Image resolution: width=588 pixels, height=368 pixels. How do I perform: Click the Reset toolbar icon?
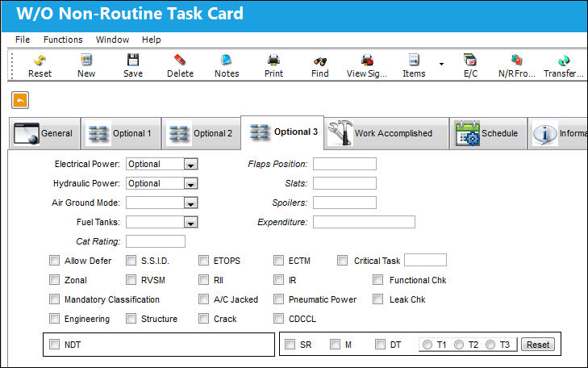coord(40,61)
